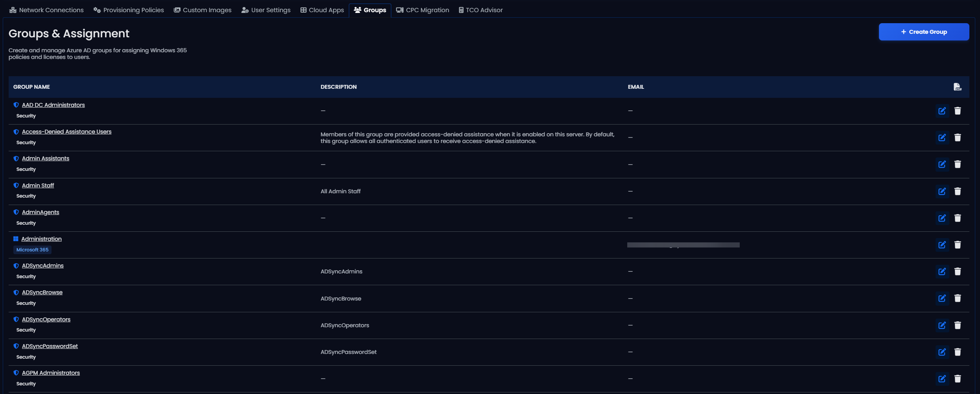Click the EMAIL column header
Viewport: 980px width, 394px height.
[x=636, y=87]
